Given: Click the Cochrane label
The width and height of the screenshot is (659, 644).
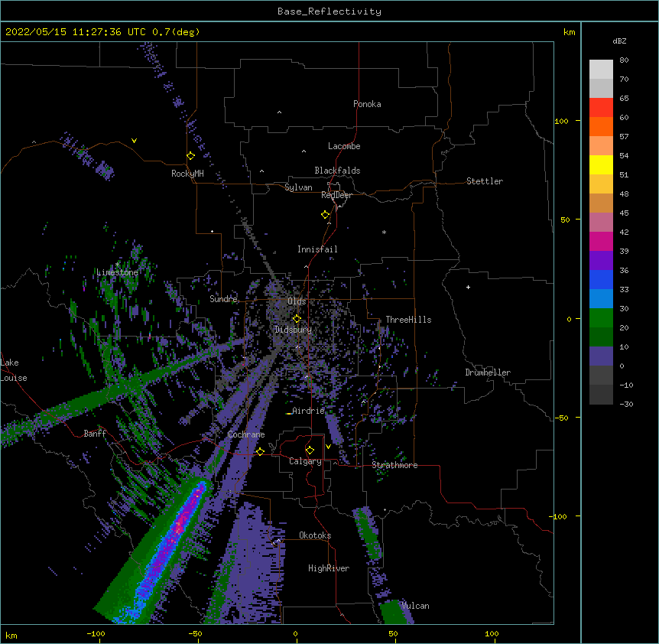Looking at the screenshot, I should [246, 434].
